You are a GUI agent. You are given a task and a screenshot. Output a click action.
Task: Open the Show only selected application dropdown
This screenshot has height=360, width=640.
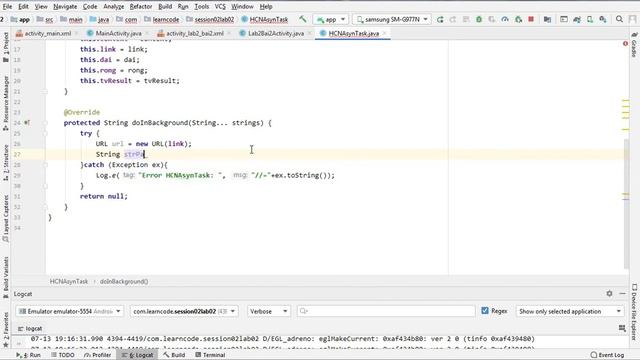(570, 311)
